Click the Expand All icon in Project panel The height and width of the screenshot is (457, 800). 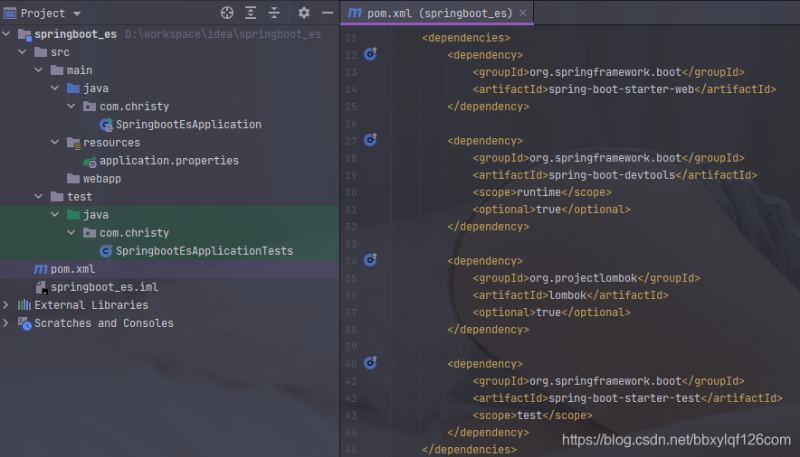click(x=250, y=13)
